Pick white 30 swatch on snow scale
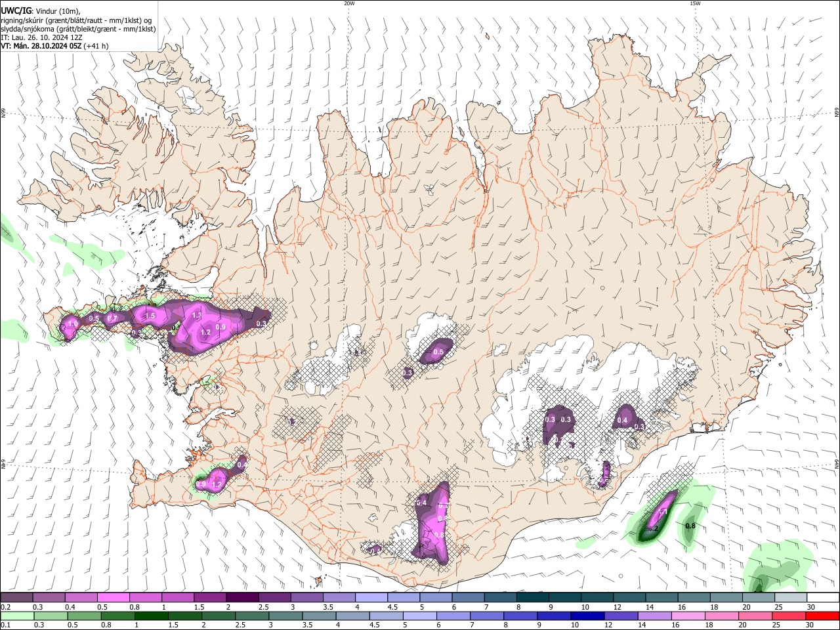 [x=823, y=598]
